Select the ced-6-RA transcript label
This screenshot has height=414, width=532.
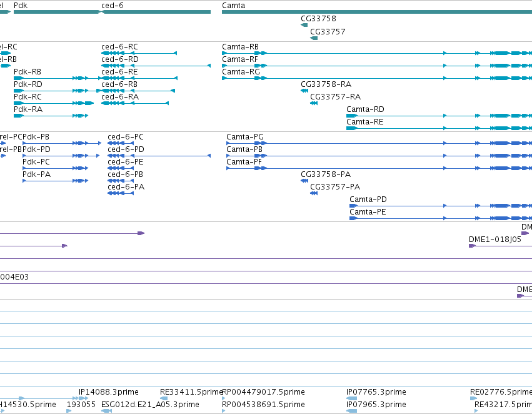click(x=120, y=97)
